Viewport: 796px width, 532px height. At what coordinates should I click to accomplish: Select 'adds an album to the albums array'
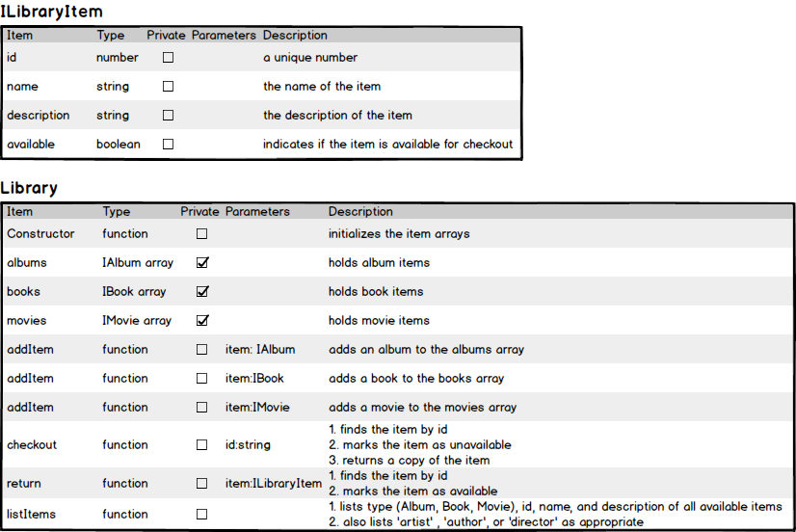point(426,349)
